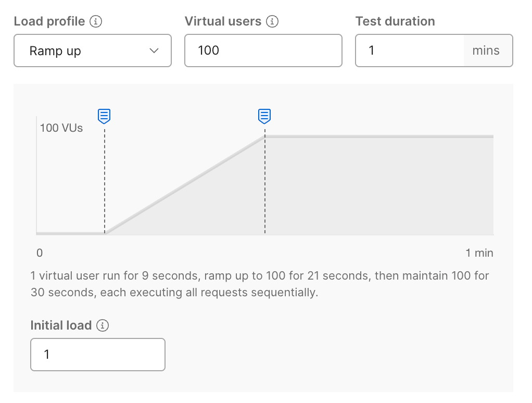Click the Load profile heading label

[49, 21]
